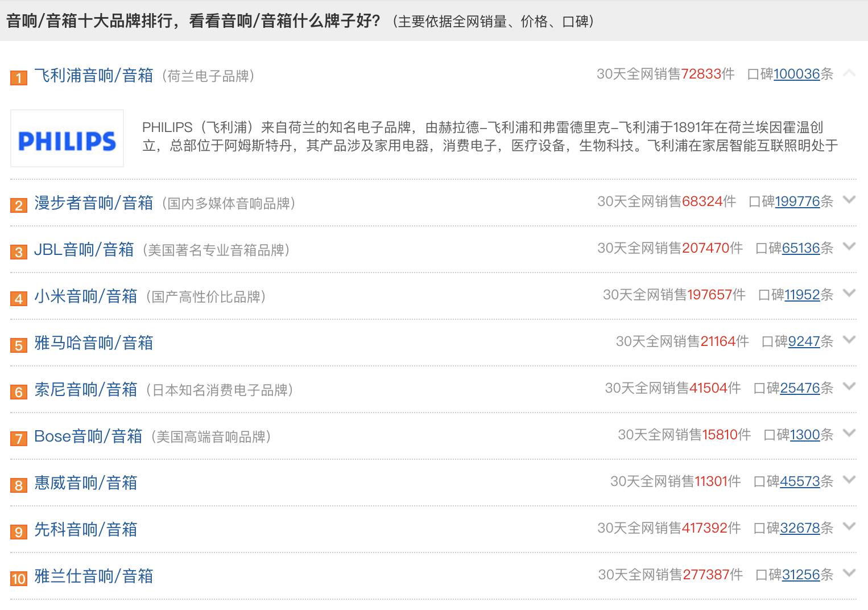The height and width of the screenshot is (610, 868).
Task: Expand the JBL音响/音箱 brand details
Action: pyautogui.click(x=850, y=248)
